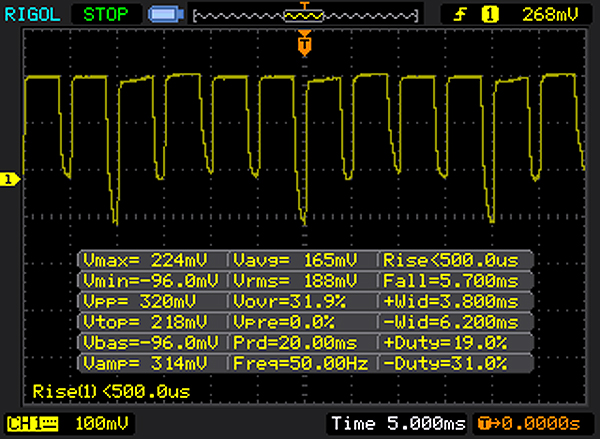Click the Rise(1)<500.0us readout at bottom
This screenshot has width=600, height=439.
110,390
